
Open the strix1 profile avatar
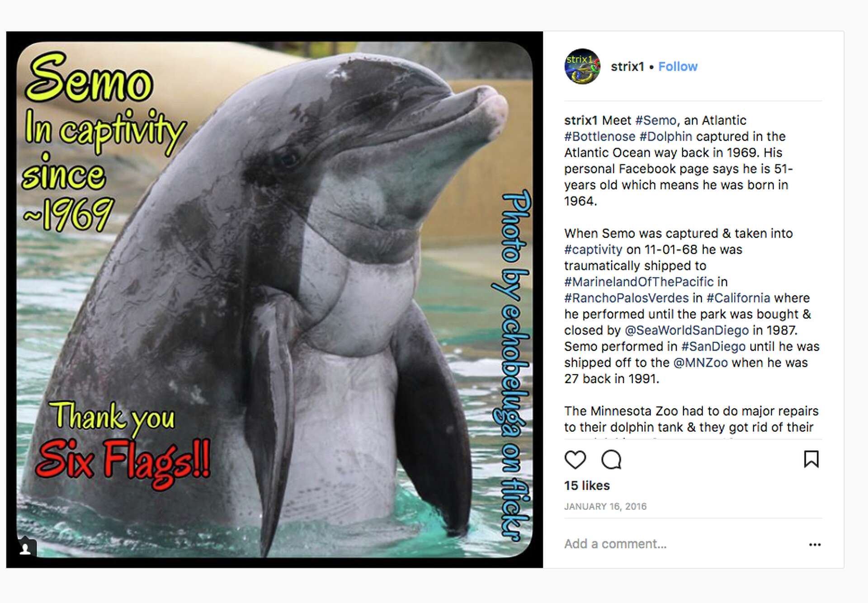click(582, 66)
